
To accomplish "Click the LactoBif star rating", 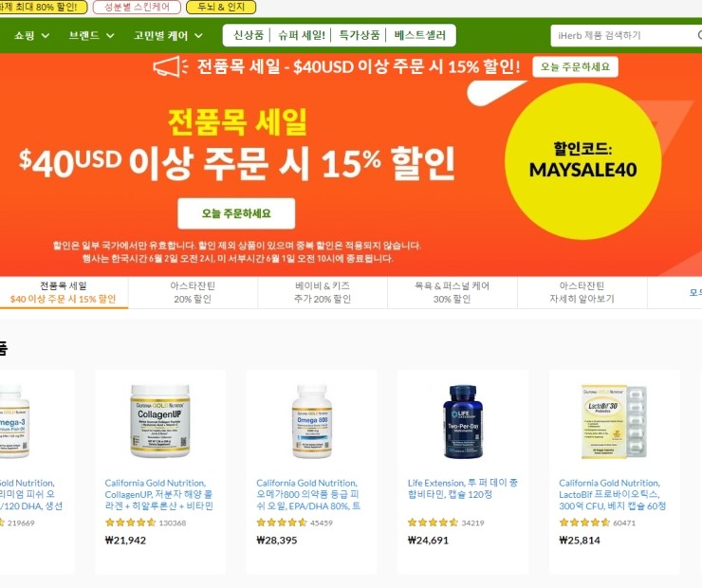I will coord(584,523).
